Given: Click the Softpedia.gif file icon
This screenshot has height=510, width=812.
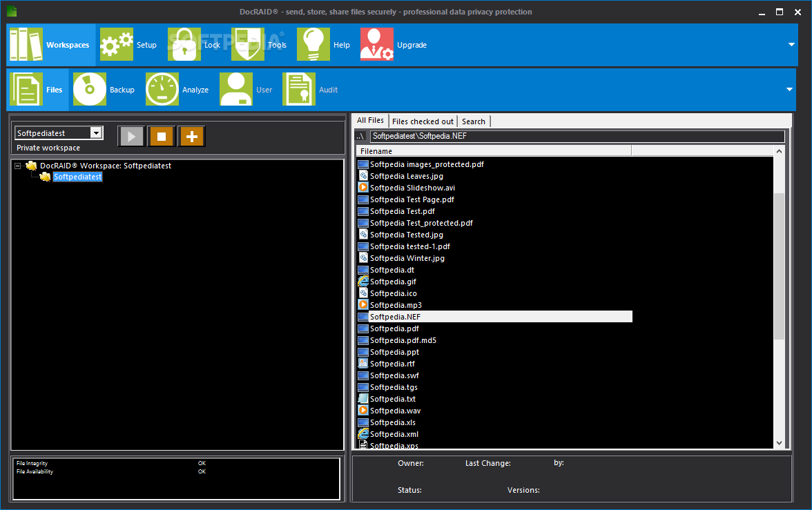Looking at the screenshot, I should (363, 281).
